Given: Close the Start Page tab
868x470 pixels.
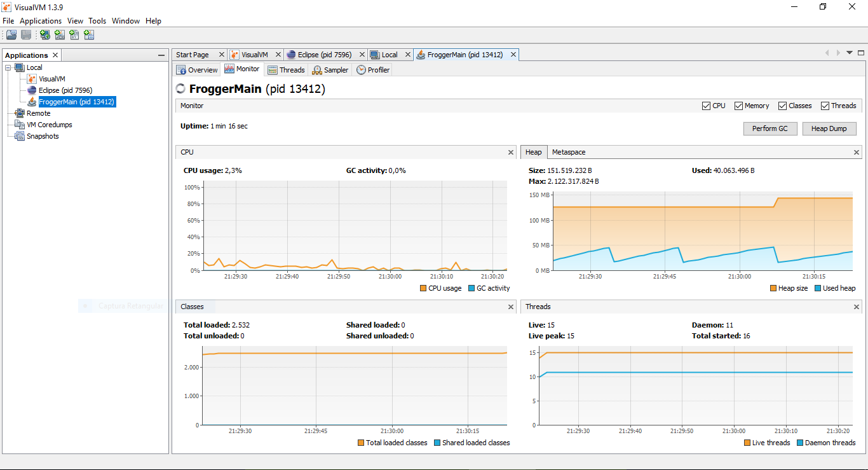Looking at the screenshot, I should point(221,55).
